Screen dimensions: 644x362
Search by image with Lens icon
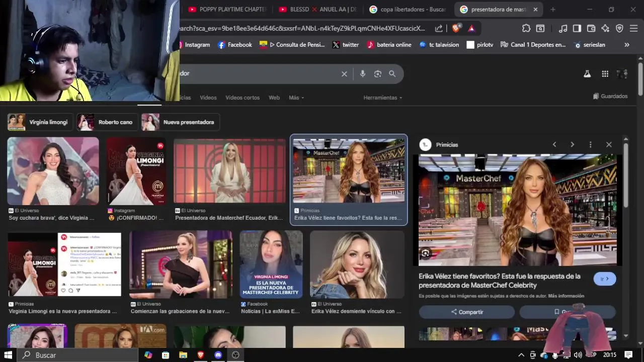click(x=378, y=74)
